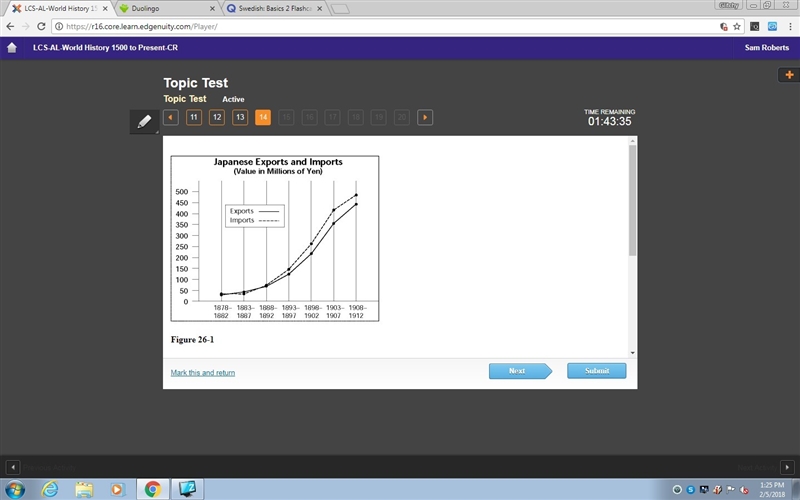800x500 pixels.
Task: Click browser back arrow
Action: coord(10,26)
